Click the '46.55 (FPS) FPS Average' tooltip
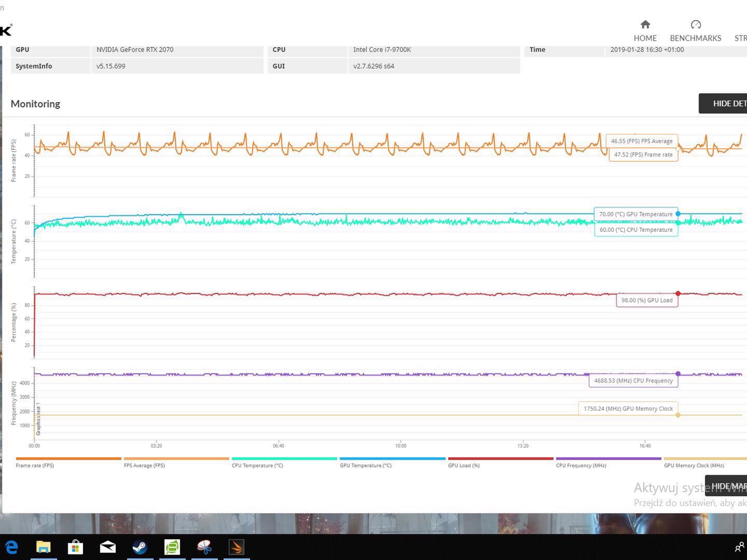The image size is (747, 560). (642, 141)
